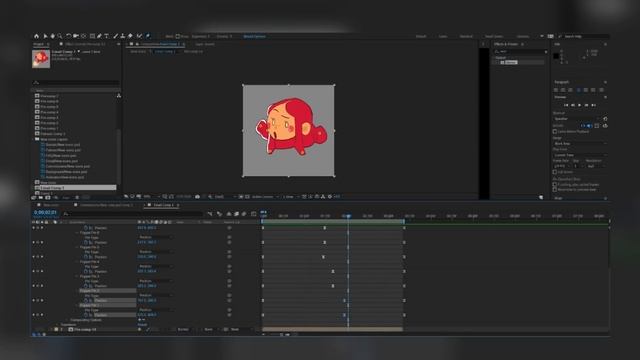Open the Play From Current Time dropdown
Viewport: 640px width, 360px height.
point(580,155)
